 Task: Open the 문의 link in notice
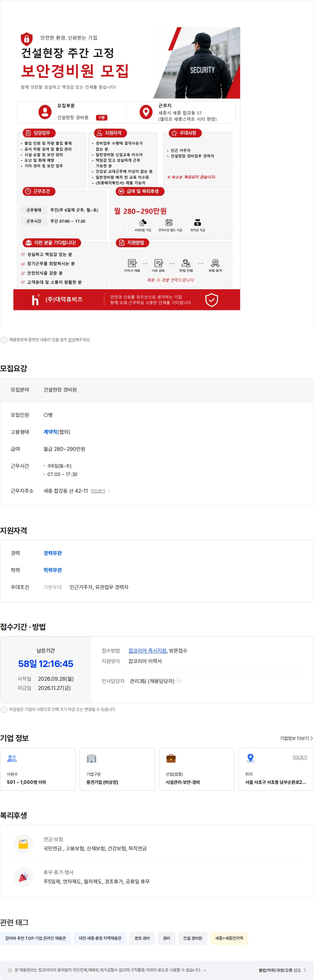pyautogui.click(x=71, y=340)
